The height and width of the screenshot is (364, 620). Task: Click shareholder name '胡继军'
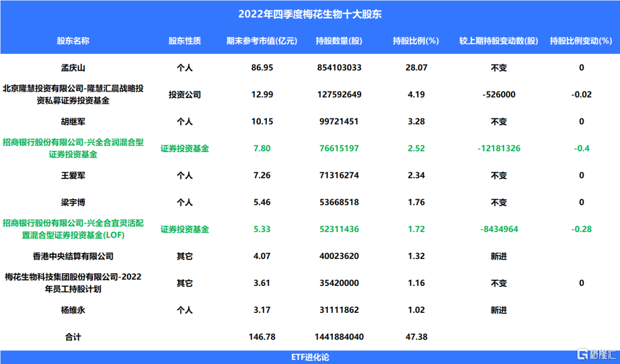73,122
